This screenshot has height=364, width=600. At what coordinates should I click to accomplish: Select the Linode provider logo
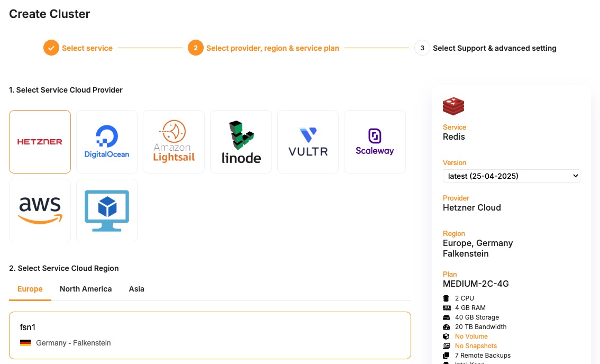pos(241,142)
